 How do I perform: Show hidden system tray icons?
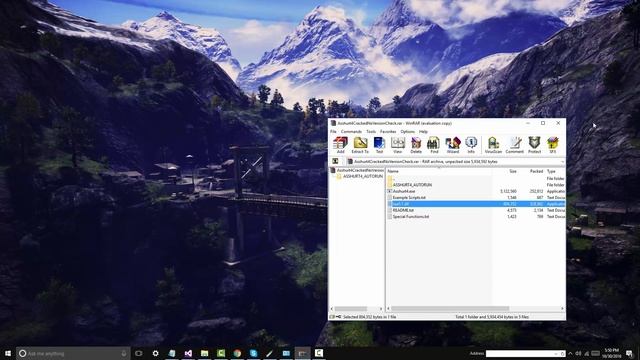click(x=570, y=353)
